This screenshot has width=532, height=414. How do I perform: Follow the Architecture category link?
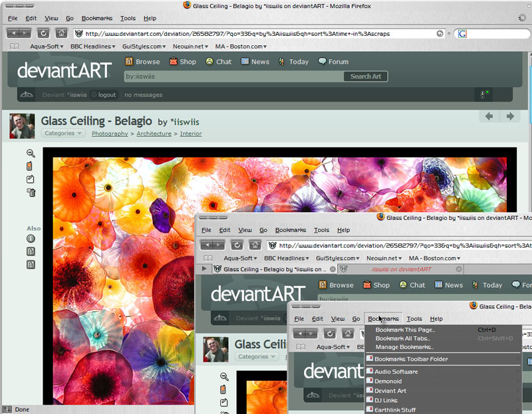tap(154, 134)
